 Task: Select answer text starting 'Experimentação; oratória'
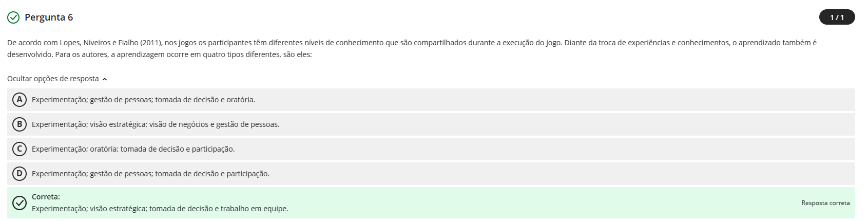pyautogui.click(x=133, y=149)
